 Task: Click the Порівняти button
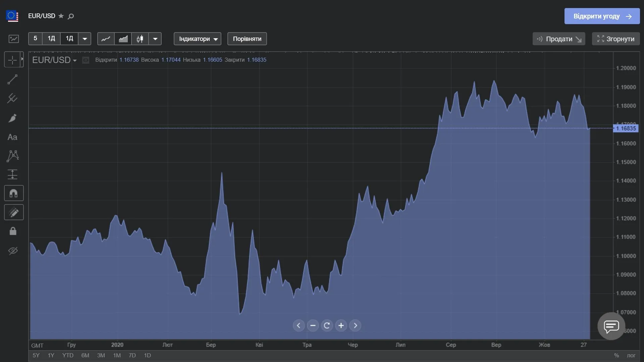pyautogui.click(x=247, y=39)
